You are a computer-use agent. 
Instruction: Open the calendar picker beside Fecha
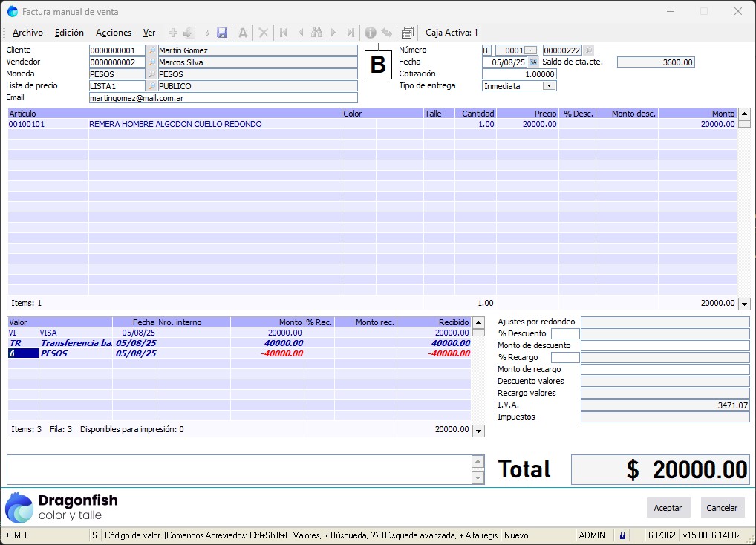coord(532,62)
